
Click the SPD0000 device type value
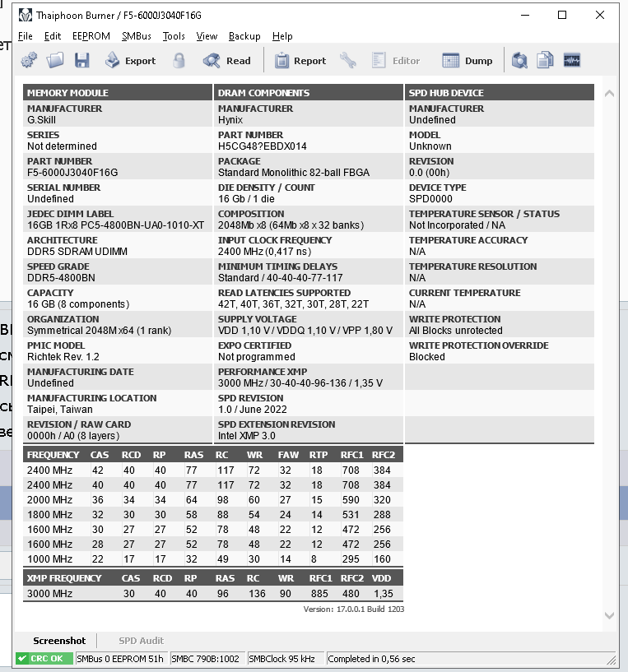(x=430, y=199)
